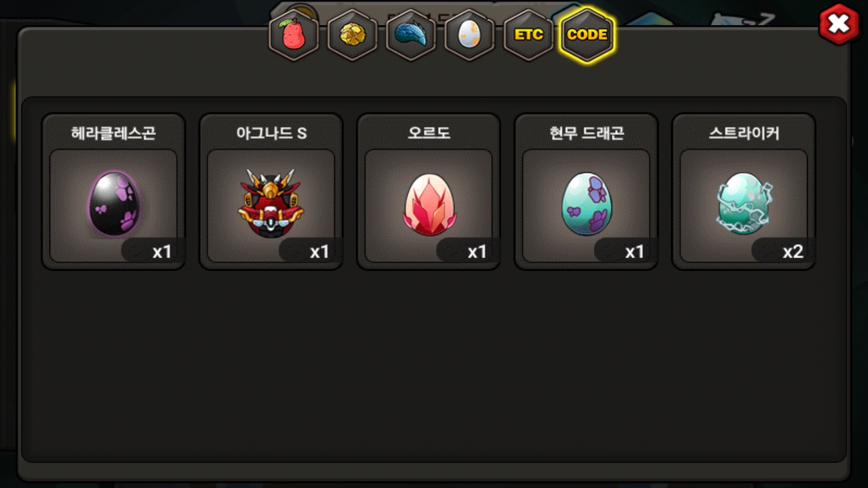Click the 헤라클레스곤 card title
Screen dimensions: 868x488
113,134
